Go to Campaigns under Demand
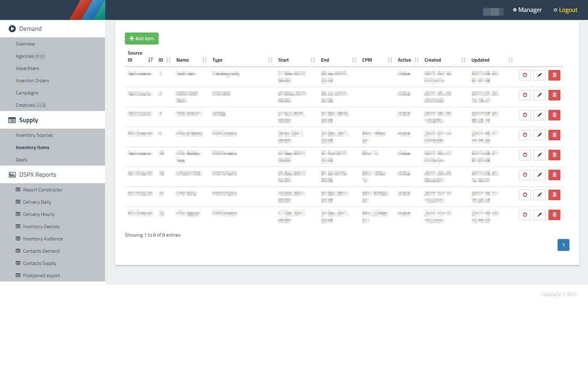This screenshot has height=386, width=588. [27, 93]
